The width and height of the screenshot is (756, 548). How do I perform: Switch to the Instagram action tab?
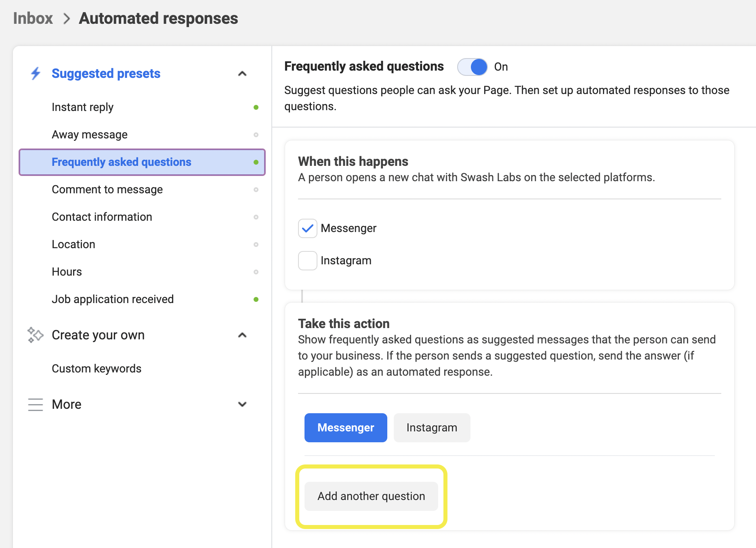[432, 428]
